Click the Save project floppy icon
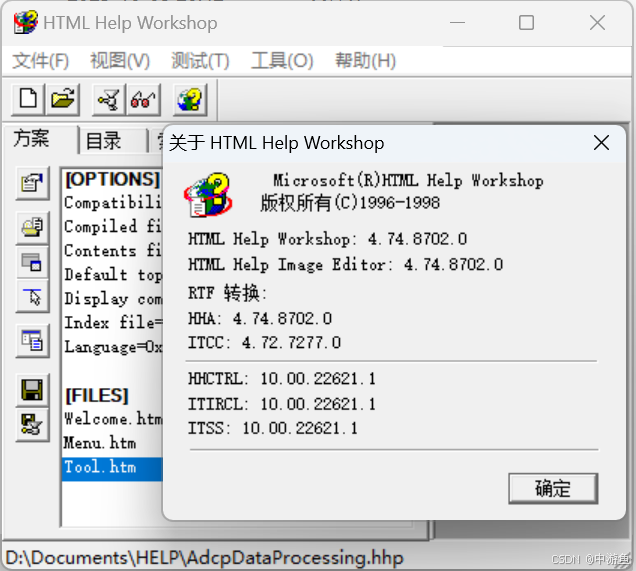 click(x=32, y=390)
